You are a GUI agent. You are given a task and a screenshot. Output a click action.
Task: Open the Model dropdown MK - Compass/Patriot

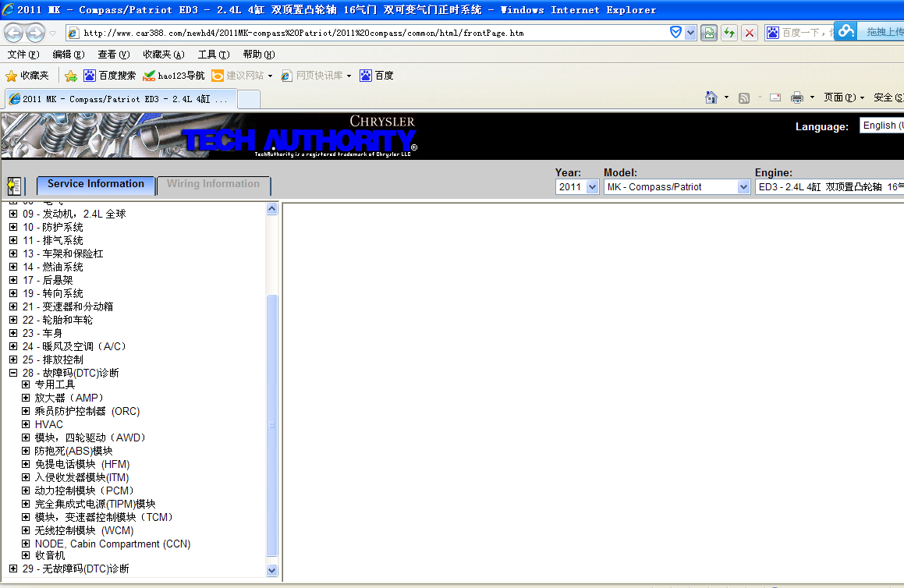(677, 187)
